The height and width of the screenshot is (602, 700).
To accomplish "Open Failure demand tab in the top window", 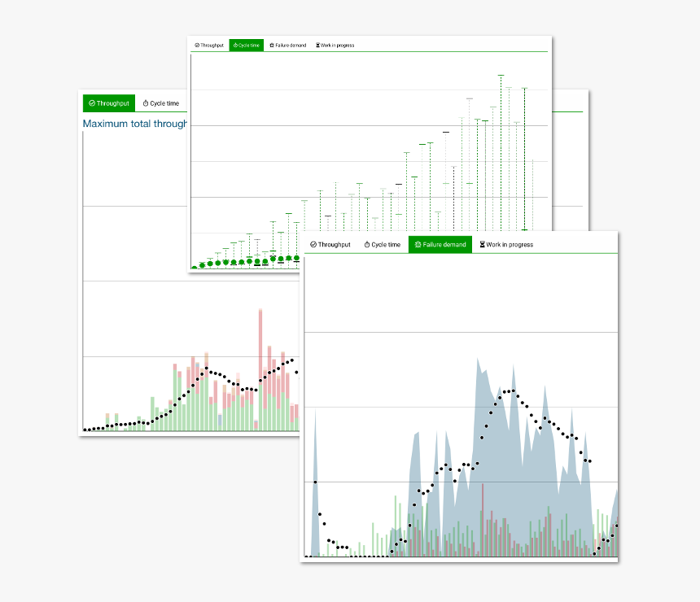I will pyautogui.click(x=288, y=45).
